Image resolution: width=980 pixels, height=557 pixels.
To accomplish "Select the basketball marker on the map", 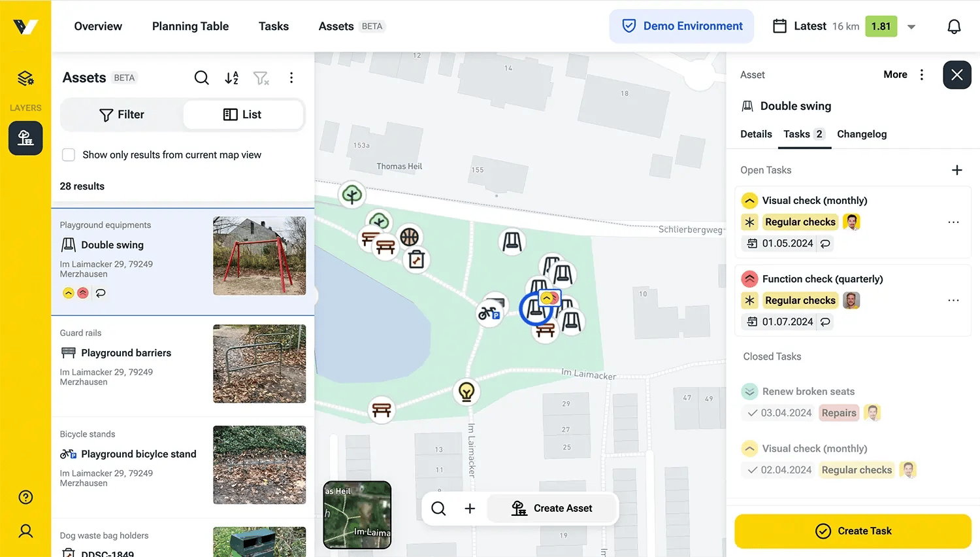I will (410, 237).
